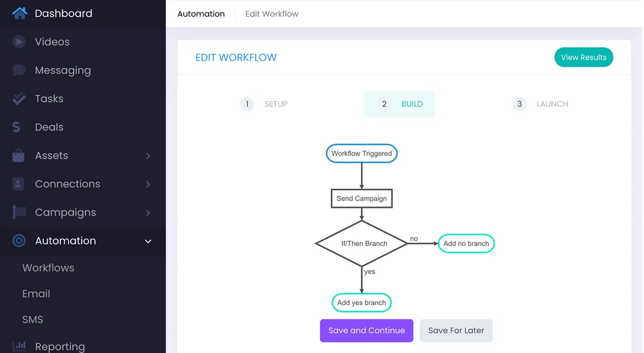This screenshot has height=353, width=644.
Task: Expand the Campaigns submenu chevron
Action: (x=148, y=213)
